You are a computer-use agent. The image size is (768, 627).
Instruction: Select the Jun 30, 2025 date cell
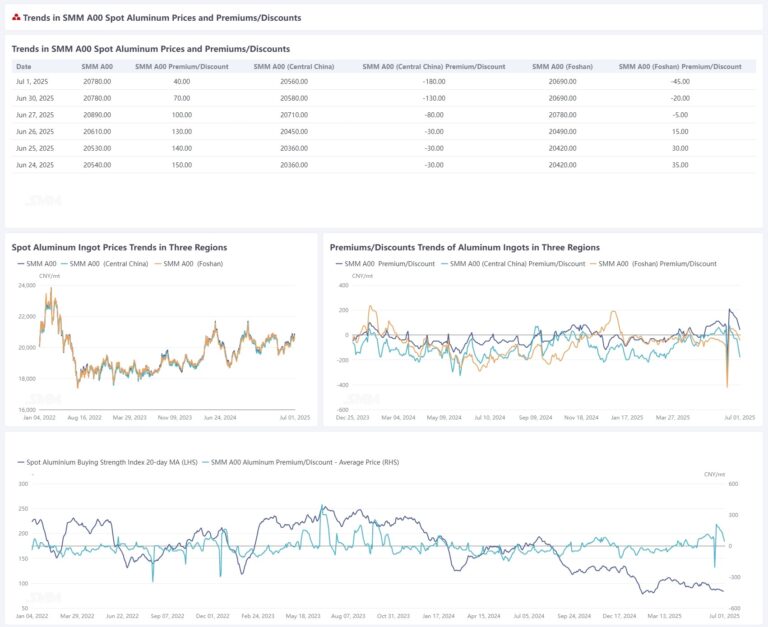coord(35,98)
